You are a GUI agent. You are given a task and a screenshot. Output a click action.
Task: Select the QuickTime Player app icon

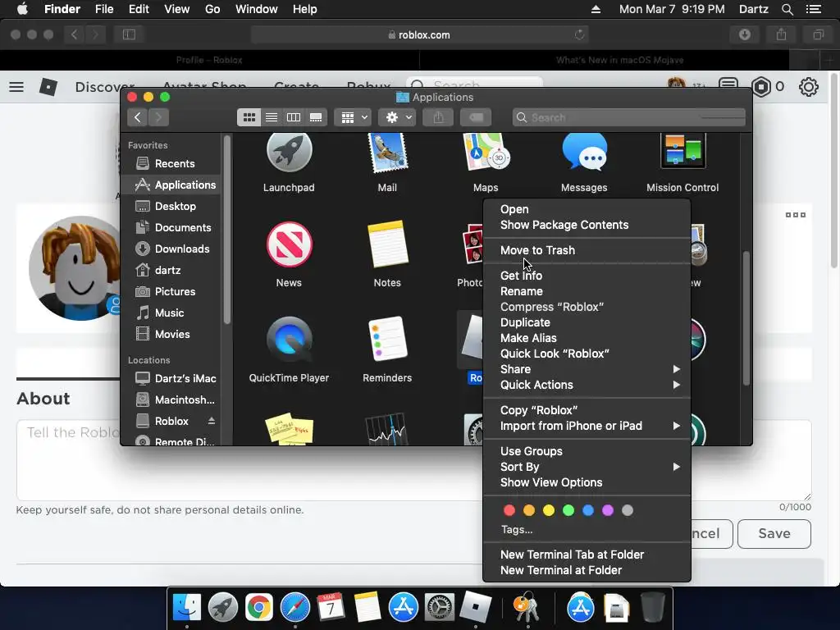coord(290,340)
